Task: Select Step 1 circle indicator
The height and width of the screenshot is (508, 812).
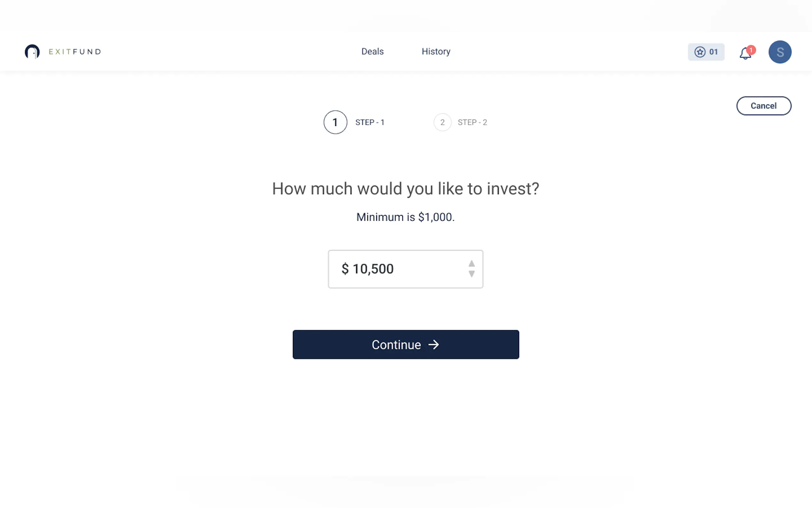Action: [x=335, y=122]
